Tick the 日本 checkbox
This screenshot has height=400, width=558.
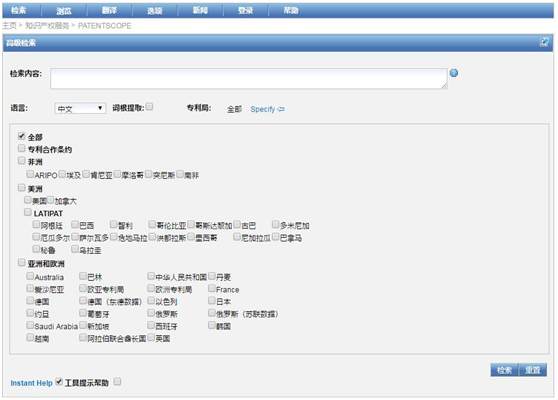212,301
